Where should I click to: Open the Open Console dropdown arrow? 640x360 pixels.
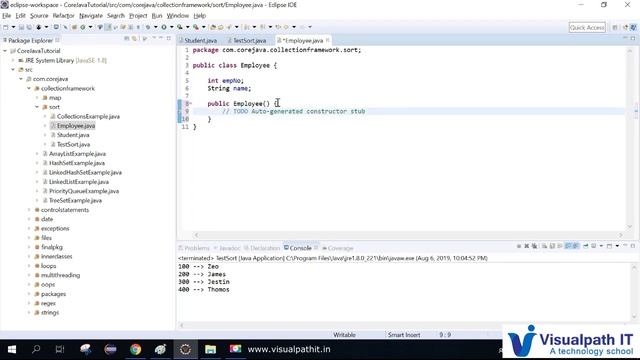click(x=617, y=246)
